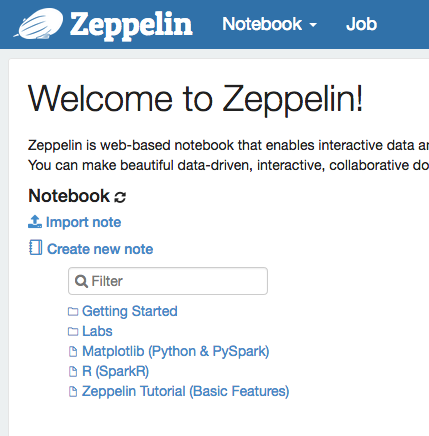Click the caret arrow next to Notebook
The height and width of the screenshot is (436, 429).
coord(313,25)
